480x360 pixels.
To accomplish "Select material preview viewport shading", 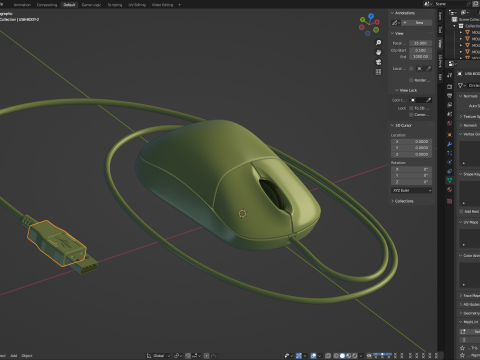I will (x=349, y=356).
